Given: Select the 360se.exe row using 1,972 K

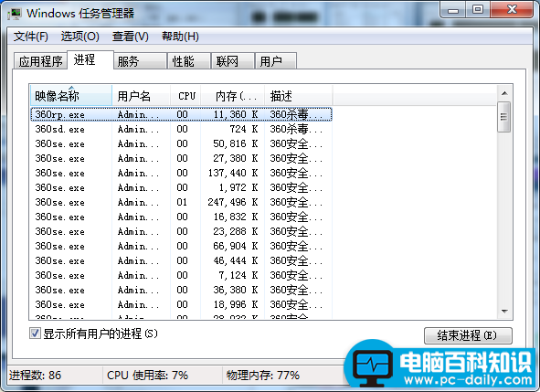Looking at the screenshot, I should [181, 187].
